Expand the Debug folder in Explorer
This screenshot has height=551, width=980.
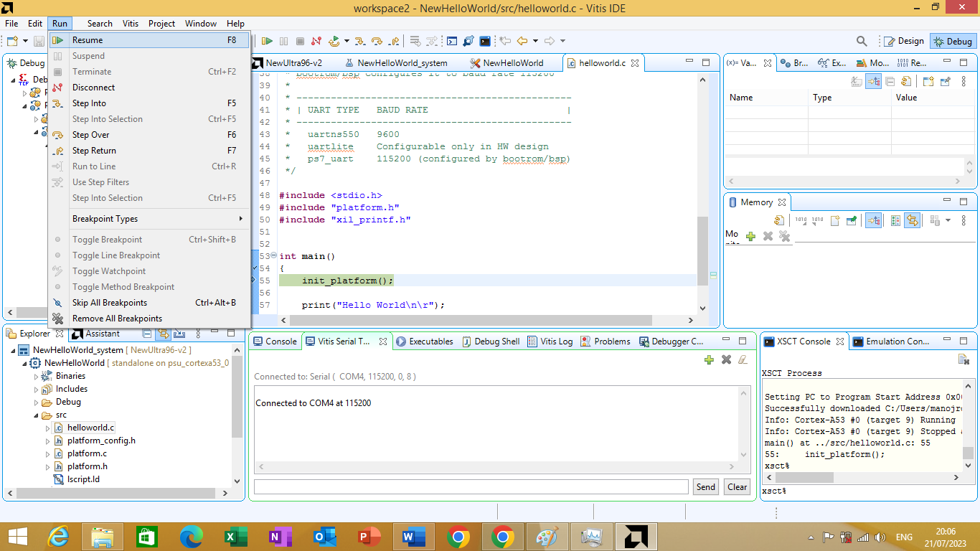(36, 402)
